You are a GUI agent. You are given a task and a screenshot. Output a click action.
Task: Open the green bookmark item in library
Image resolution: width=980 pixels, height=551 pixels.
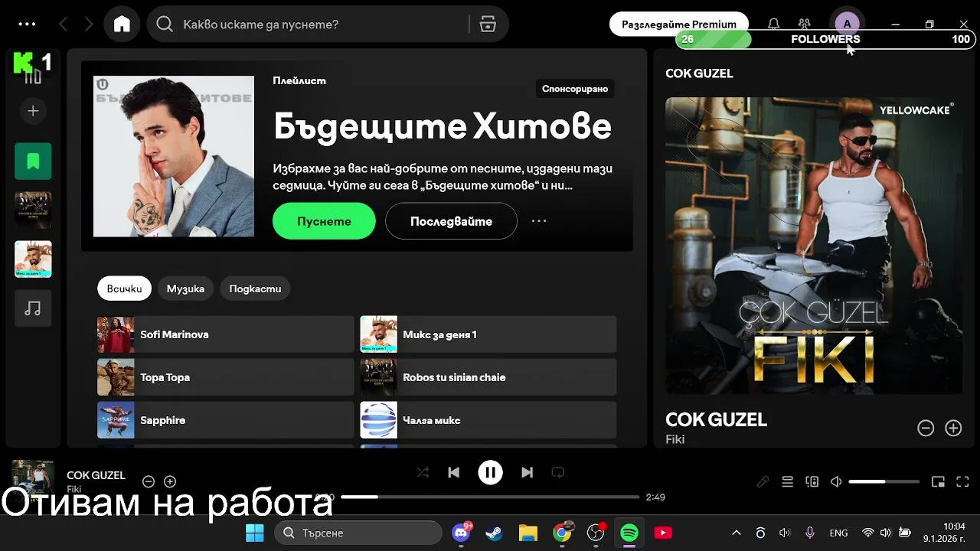pyautogui.click(x=33, y=161)
